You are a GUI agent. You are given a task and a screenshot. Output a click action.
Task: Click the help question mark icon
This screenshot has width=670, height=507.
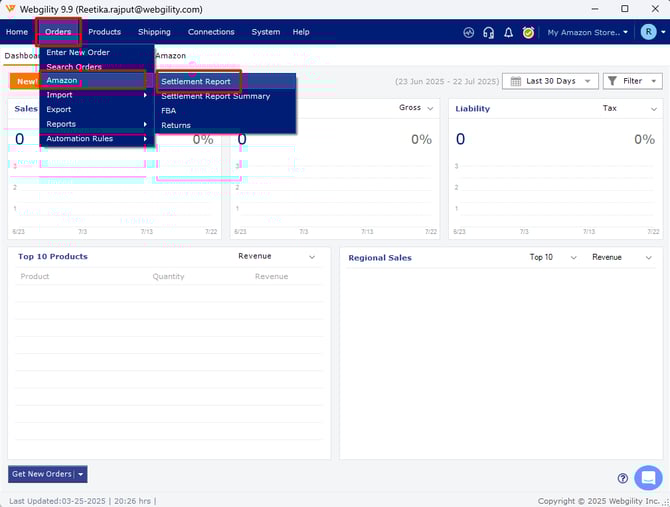click(623, 478)
